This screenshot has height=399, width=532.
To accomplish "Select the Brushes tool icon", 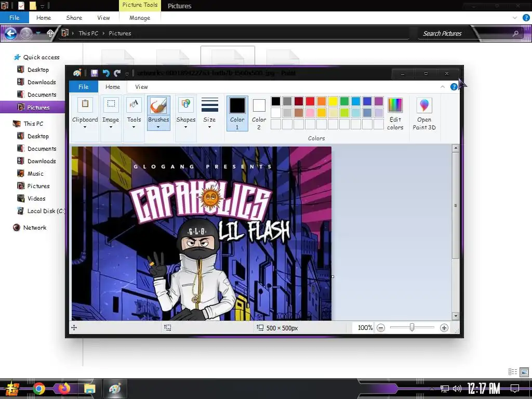I will click(158, 105).
